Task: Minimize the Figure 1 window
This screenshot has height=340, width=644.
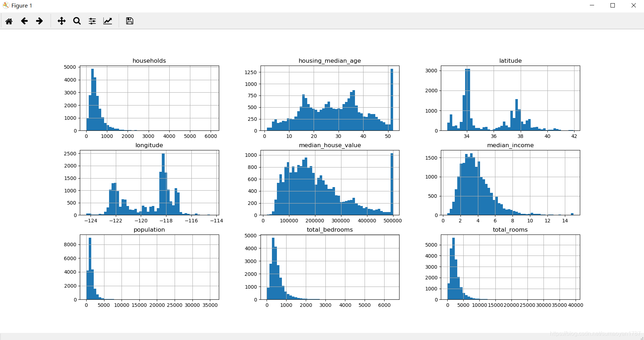Action: point(592,5)
